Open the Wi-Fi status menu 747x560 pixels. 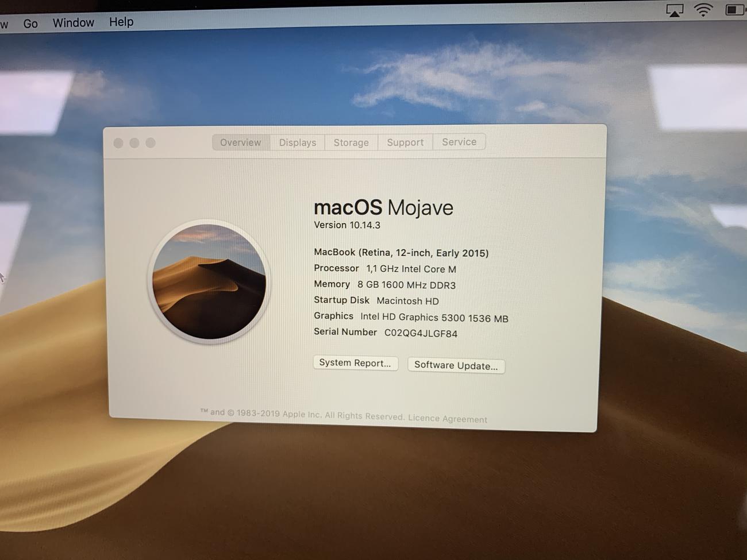(703, 9)
